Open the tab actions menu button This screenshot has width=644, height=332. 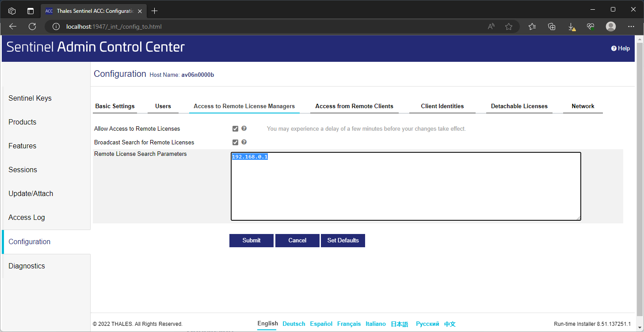click(x=12, y=11)
